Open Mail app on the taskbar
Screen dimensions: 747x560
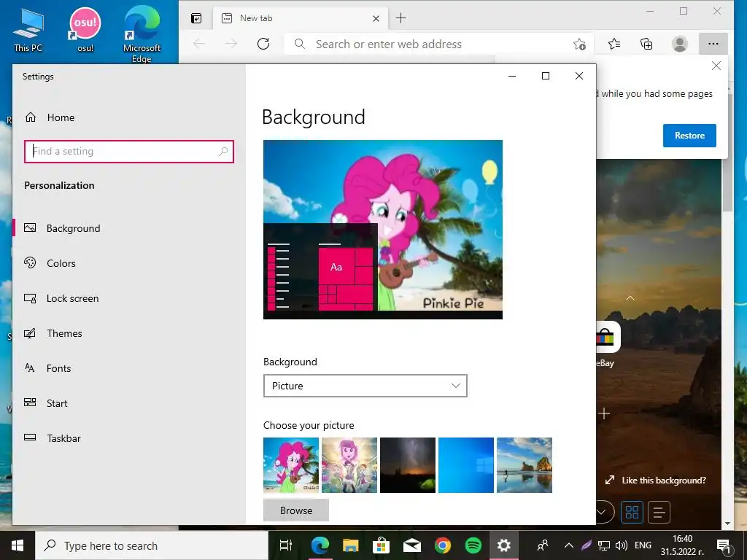click(x=411, y=545)
